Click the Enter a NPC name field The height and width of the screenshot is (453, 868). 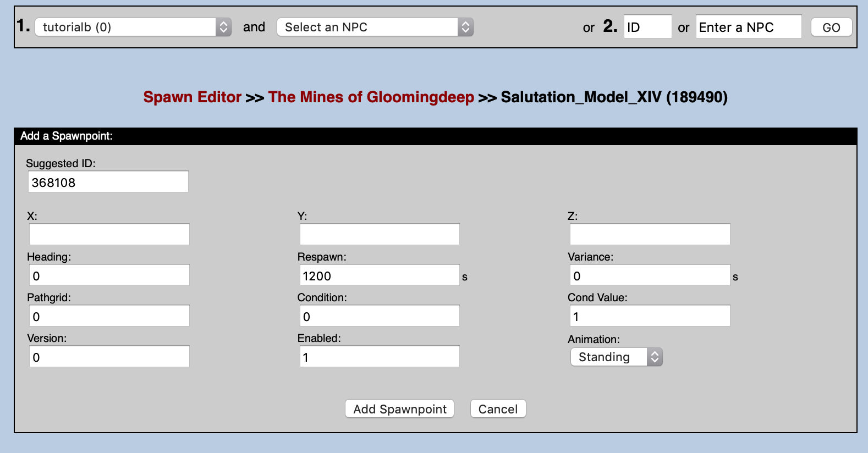click(x=748, y=27)
